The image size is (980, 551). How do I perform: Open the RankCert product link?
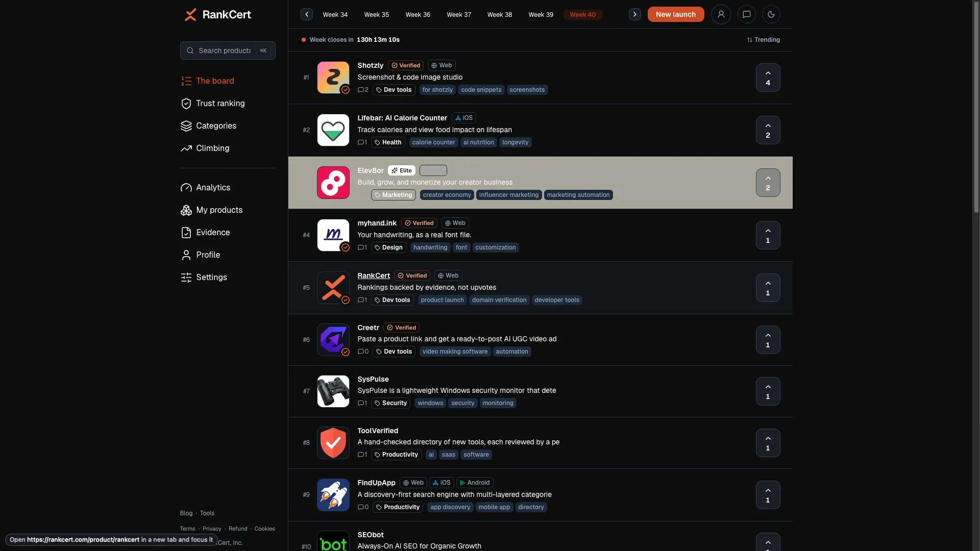pyautogui.click(x=373, y=275)
